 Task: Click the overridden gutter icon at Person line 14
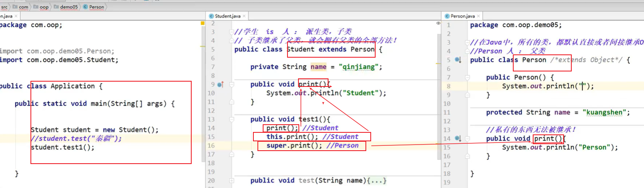pos(458,138)
